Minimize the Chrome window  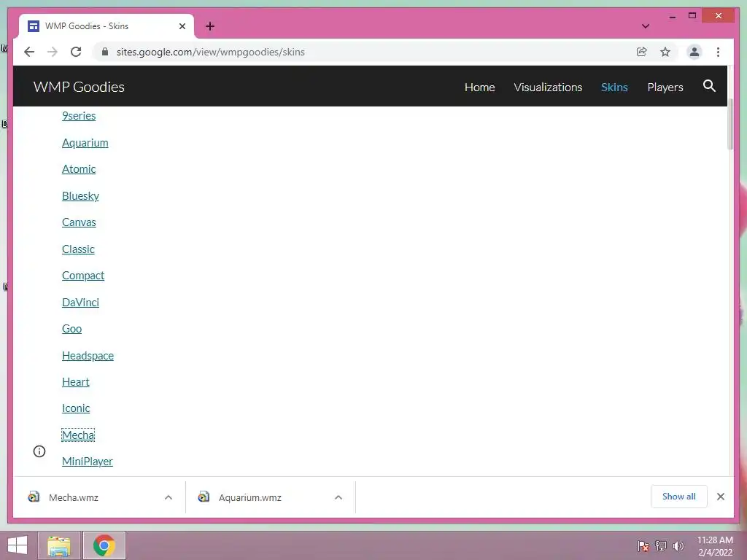pos(672,17)
